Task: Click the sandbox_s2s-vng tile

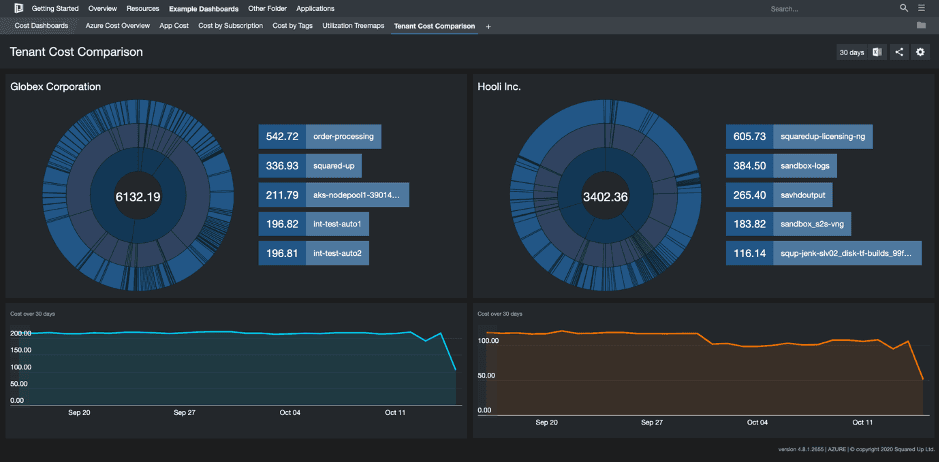Action: coord(789,224)
